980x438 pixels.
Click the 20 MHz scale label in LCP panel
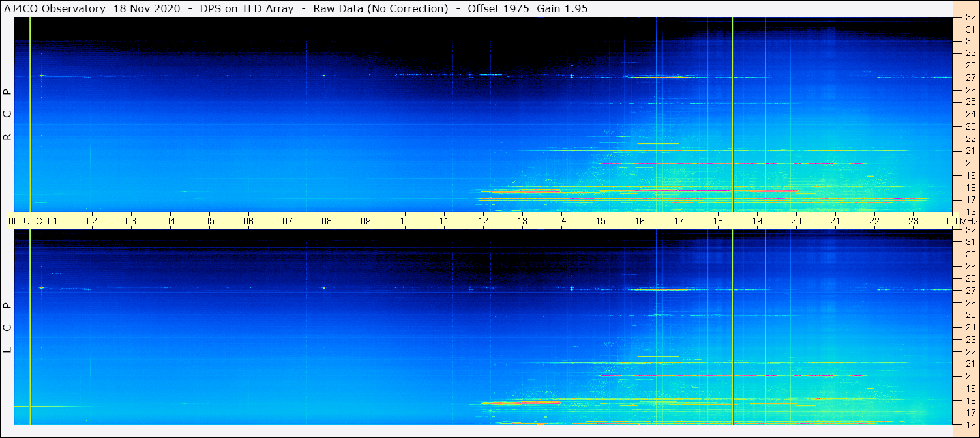(x=970, y=376)
